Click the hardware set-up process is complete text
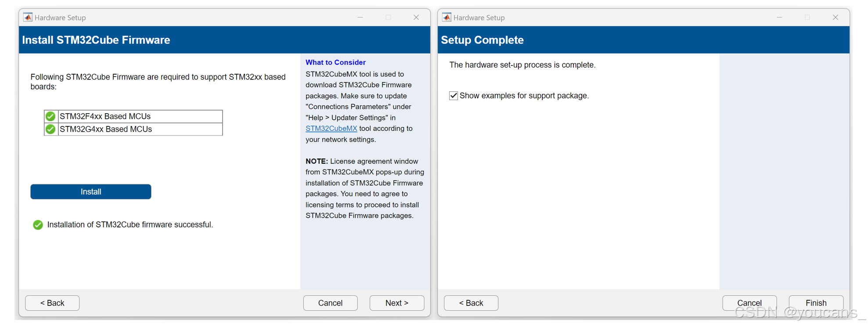Screen dimensions: 868x327 point(522,65)
